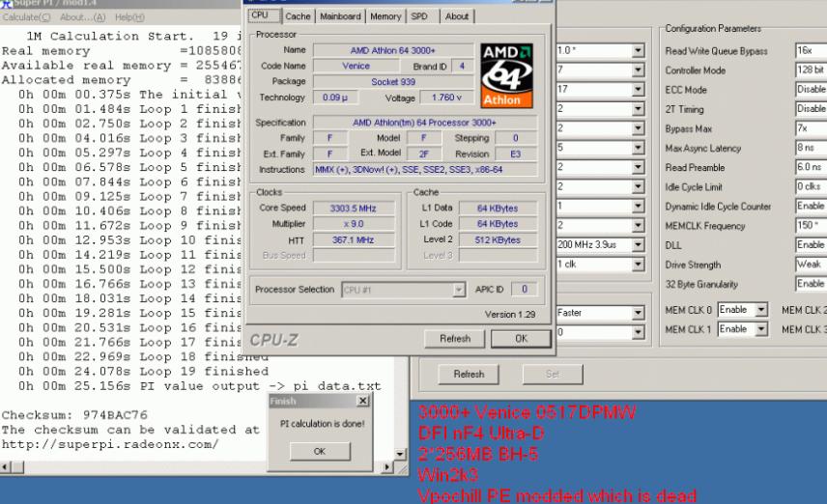Click down arrow of Super PI vertical scrollbar
Screen dimensions: 827x504
pos(400,454)
